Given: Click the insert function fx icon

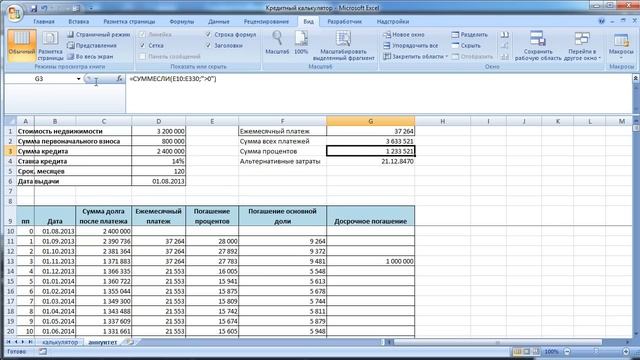Looking at the screenshot, I should 119,79.
